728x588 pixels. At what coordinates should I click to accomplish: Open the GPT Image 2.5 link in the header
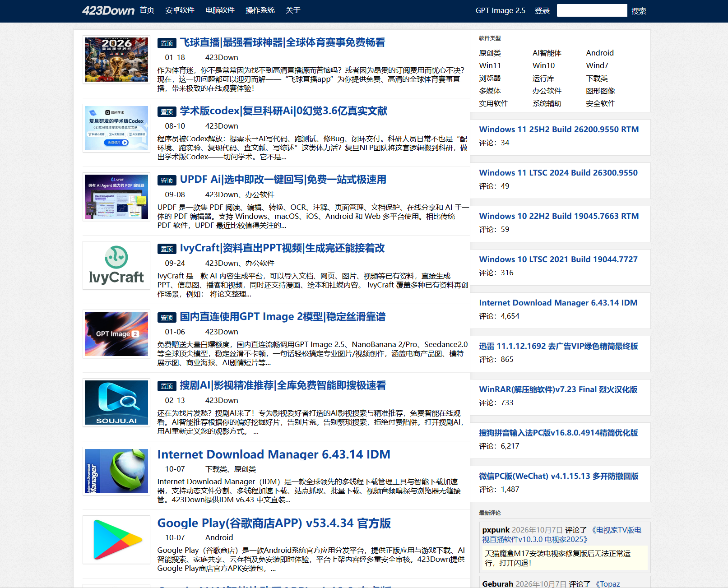point(501,10)
